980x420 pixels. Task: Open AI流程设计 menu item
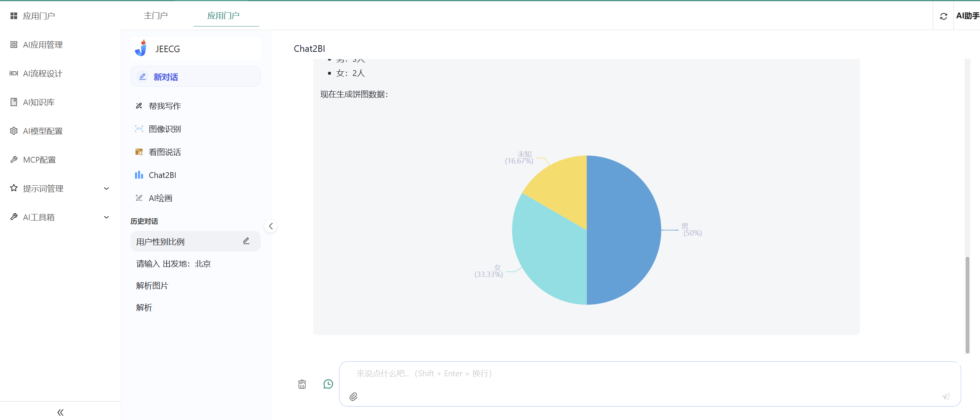click(x=43, y=73)
